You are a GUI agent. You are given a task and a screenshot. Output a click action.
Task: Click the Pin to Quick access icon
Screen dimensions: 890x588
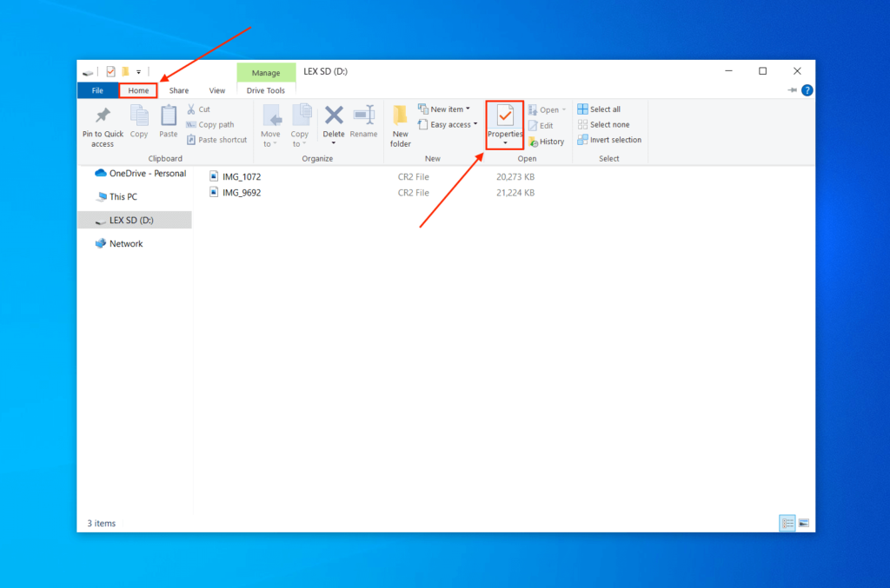pos(102,122)
